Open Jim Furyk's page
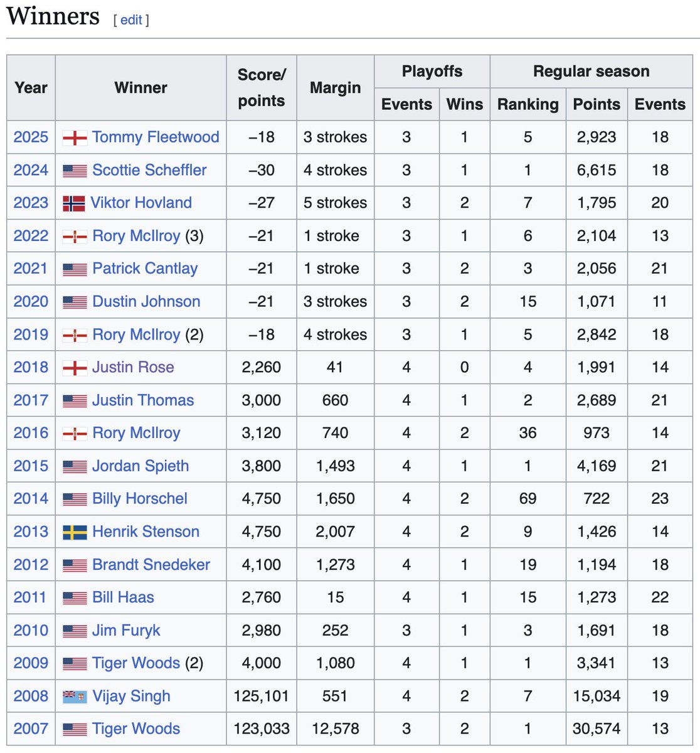700x753 pixels. pyautogui.click(x=126, y=631)
